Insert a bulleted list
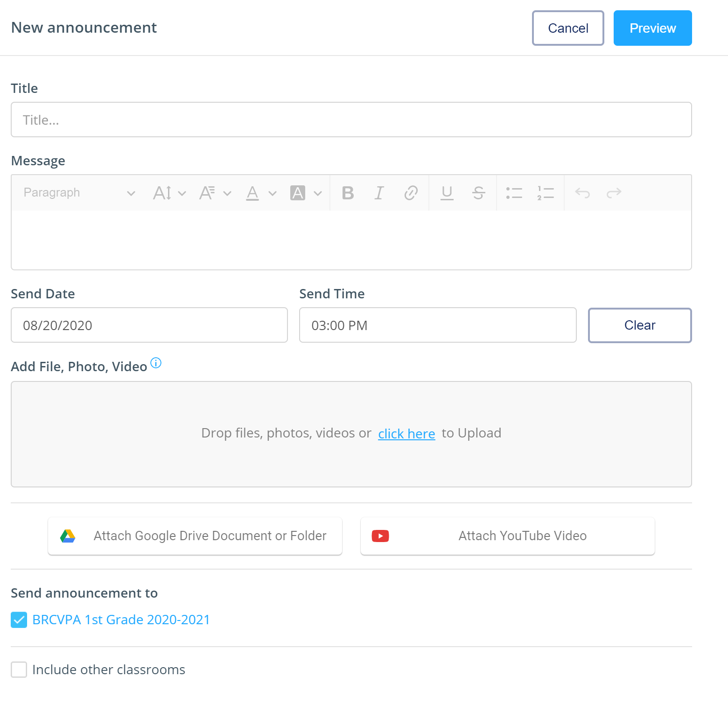The height and width of the screenshot is (705, 728). tap(514, 193)
